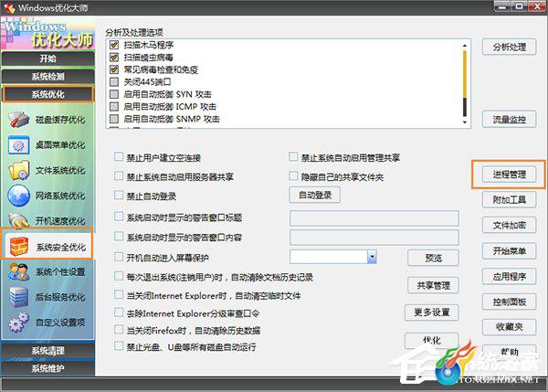Open 自定义设置项 gears icon
548x392 pixels.
(18, 322)
